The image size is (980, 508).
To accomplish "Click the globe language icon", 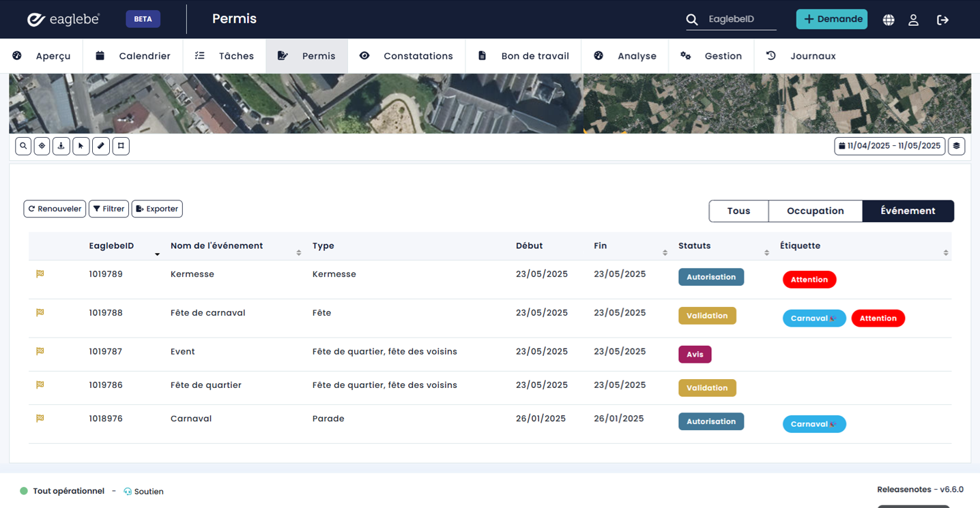I will point(889,20).
